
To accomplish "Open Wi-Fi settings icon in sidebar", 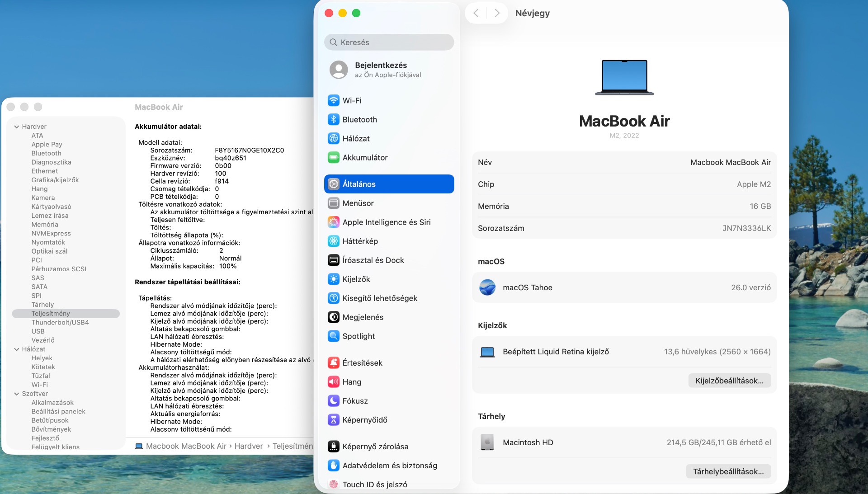I will click(334, 100).
